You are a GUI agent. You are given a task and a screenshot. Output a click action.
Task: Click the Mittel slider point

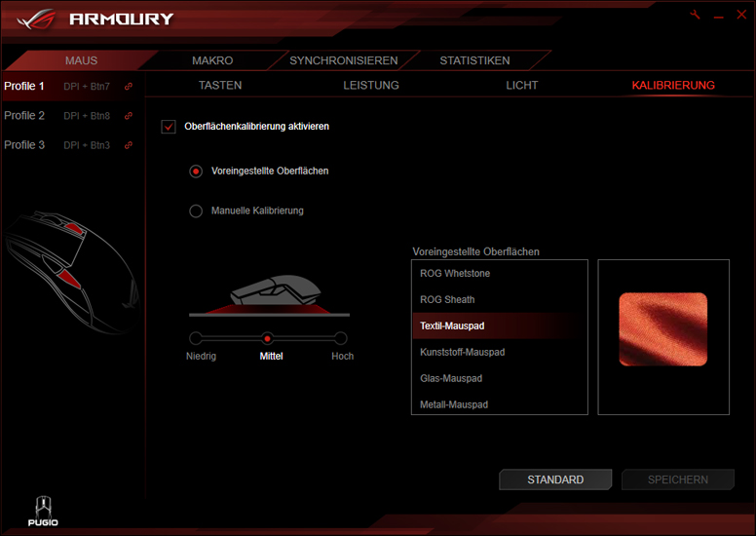267,338
